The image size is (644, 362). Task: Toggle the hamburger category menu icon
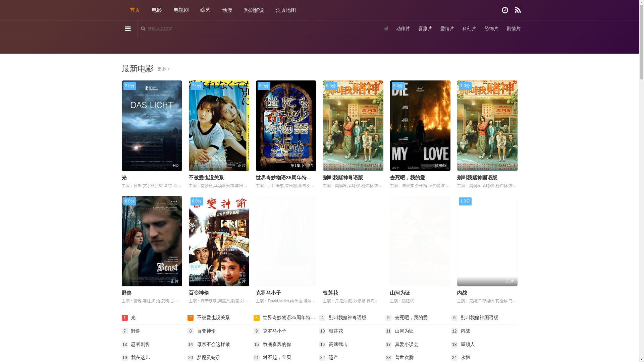click(127, 29)
